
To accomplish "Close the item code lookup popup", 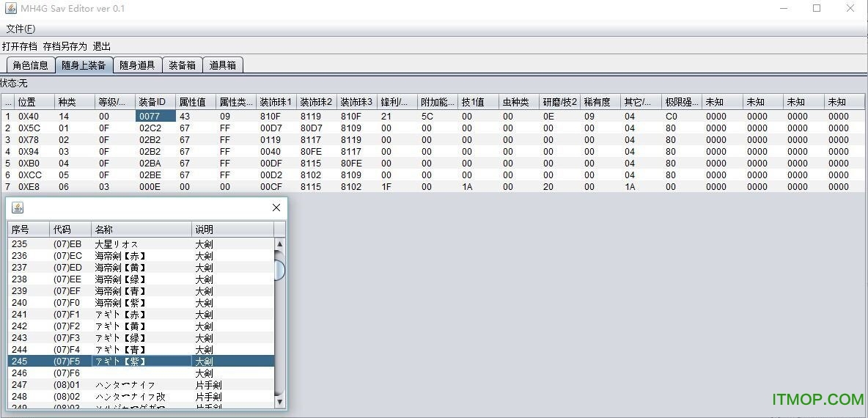I will (276, 208).
